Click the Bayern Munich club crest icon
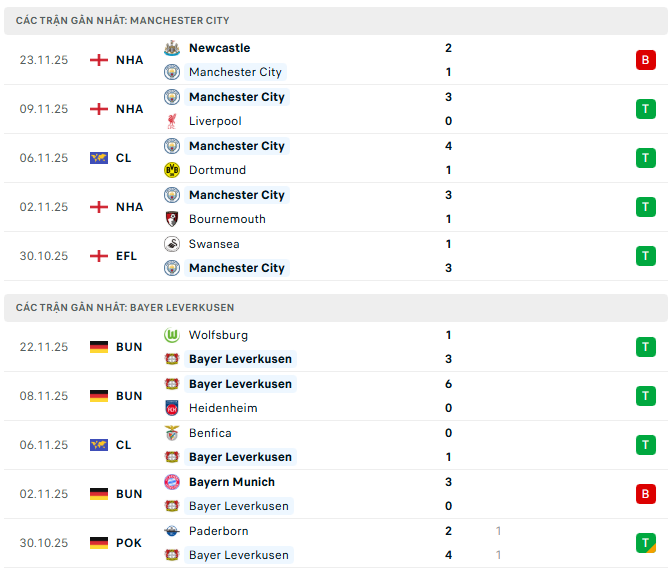670x574 pixels. tap(171, 482)
